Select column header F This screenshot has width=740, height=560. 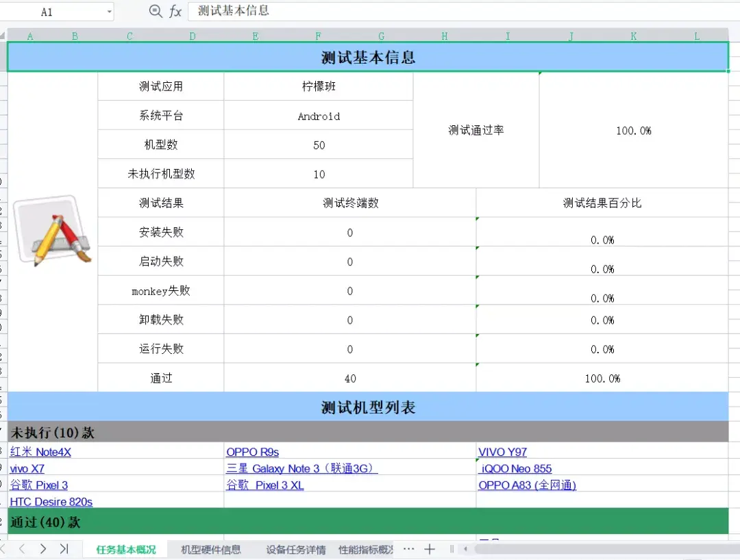tap(318, 36)
